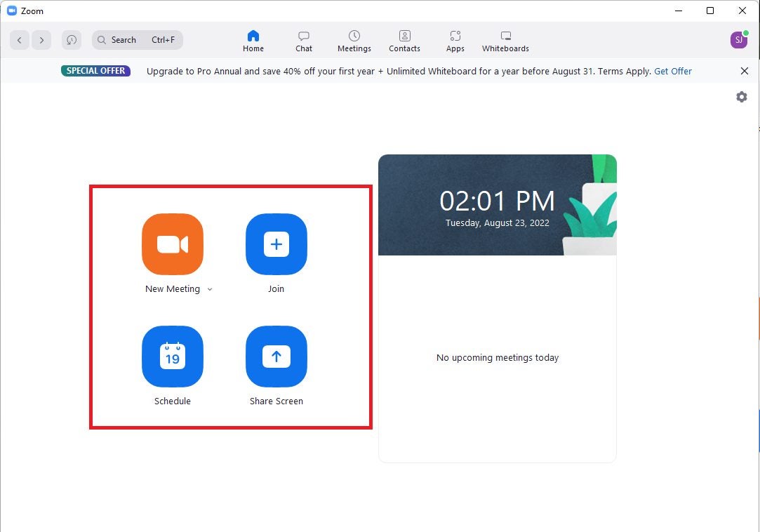Open the Schedule calendar icon
The width and height of the screenshot is (760, 532).
173,357
